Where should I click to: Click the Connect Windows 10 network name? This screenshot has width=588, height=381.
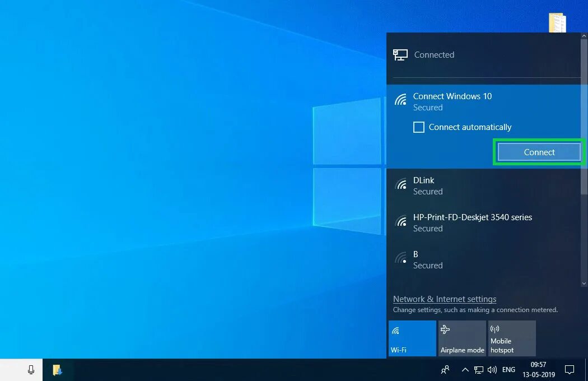click(x=452, y=96)
